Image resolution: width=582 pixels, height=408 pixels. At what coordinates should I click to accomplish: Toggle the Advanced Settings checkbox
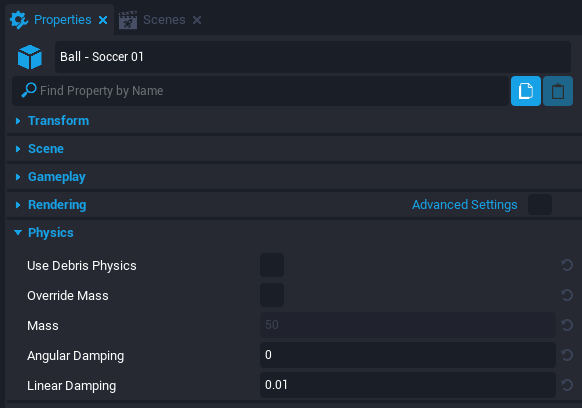pyautogui.click(x=540, y=205)
